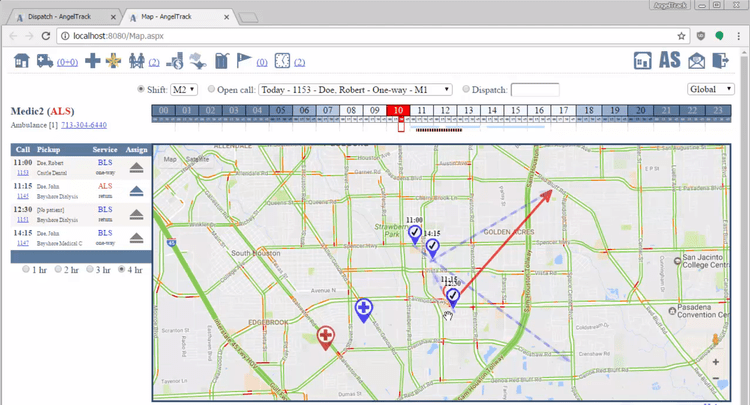This screenshot has width=750, height=405.
Task: Open the Global dropdown
Action: pos(709,89)
